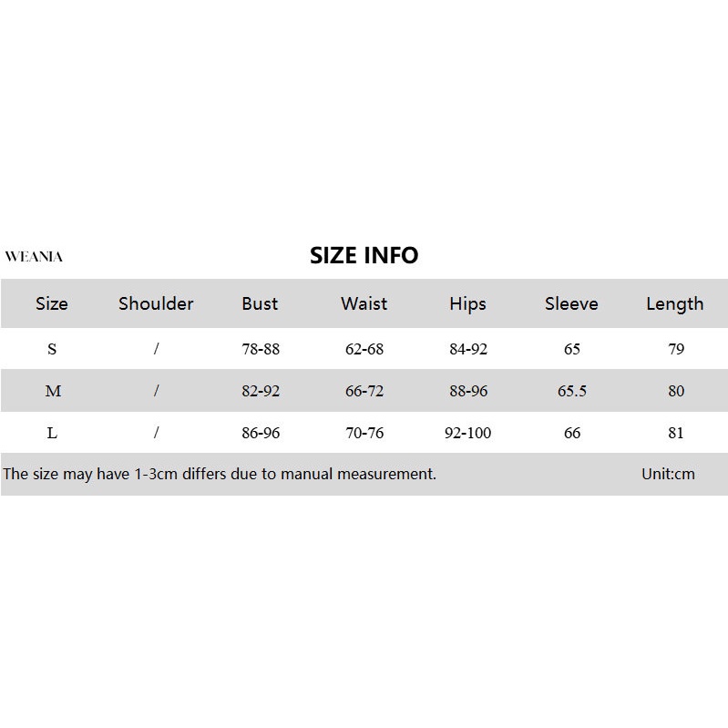
Task: Click the L size row label
Action: point(52,433)
